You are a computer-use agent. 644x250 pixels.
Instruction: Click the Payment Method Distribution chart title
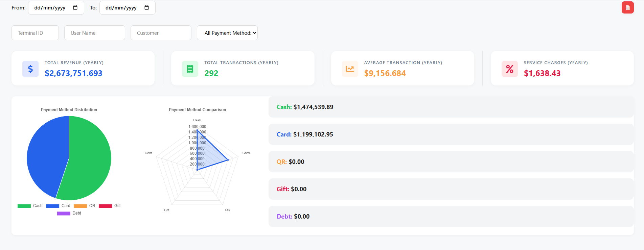pos(69,110)
